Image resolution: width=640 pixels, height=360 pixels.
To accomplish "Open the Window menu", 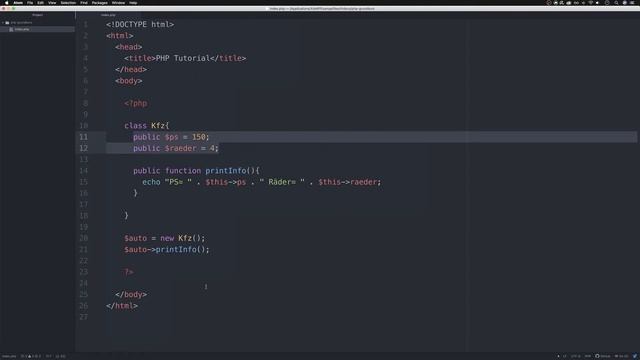I will [118, 2].
